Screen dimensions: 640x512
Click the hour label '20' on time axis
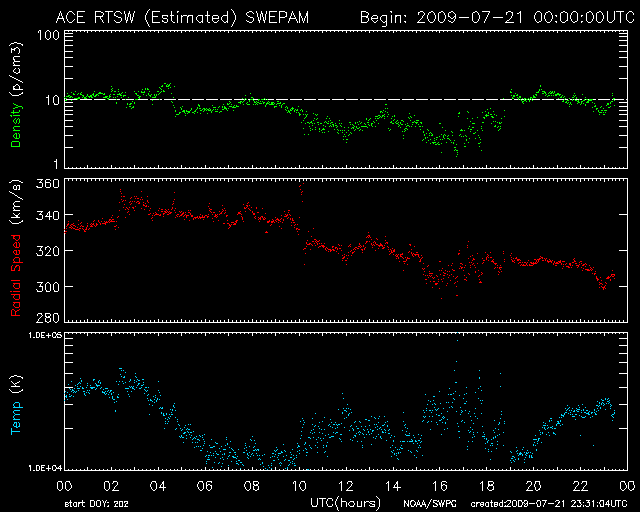[x=533, y=486]
